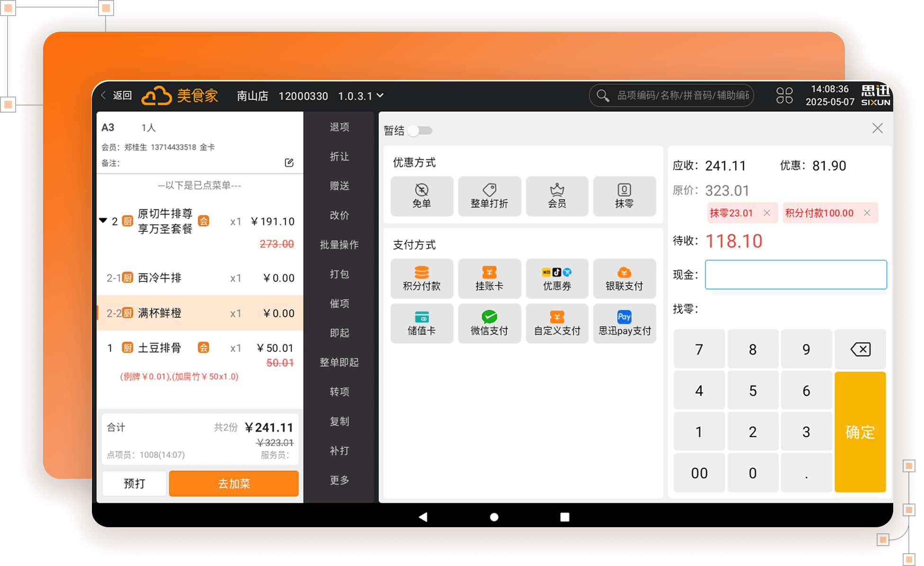The height and width of the screenshot is (566, 924).
Task: Tap the Android recent apps square
Action: [x=565, y=517]
